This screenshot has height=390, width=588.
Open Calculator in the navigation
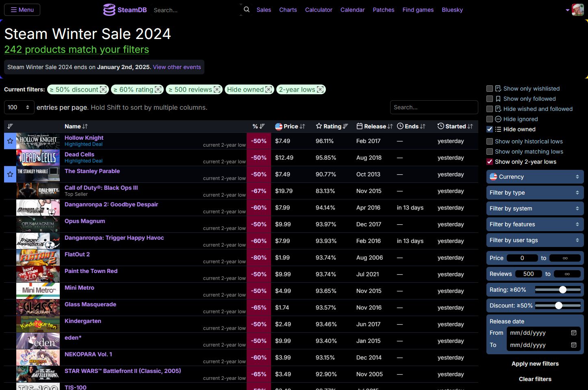tap(319, 10)
